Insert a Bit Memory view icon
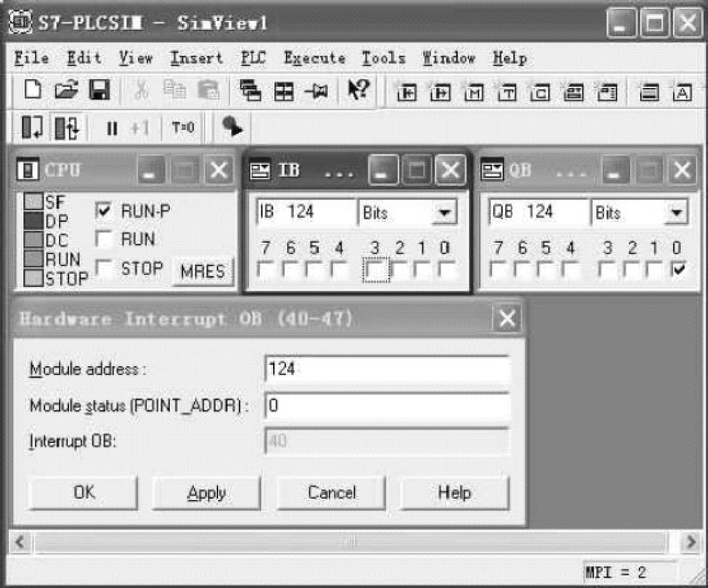 (474, 93)
